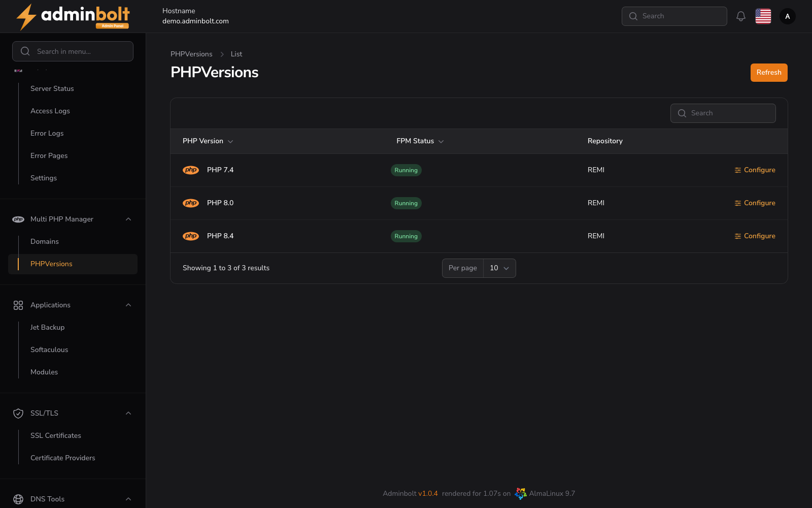Click the PHP logo in PHP 7.4 row
Screen dimensions: 812x508
191,170
